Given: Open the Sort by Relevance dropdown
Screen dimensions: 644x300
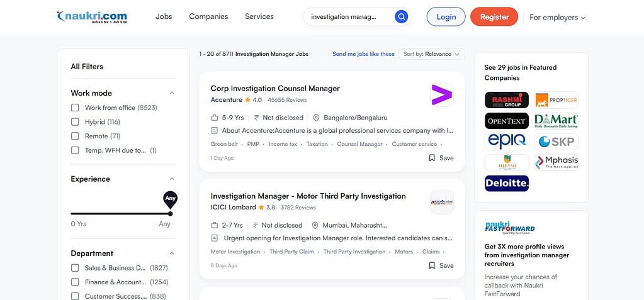Looking at the screenshot, I should [432, 54].
